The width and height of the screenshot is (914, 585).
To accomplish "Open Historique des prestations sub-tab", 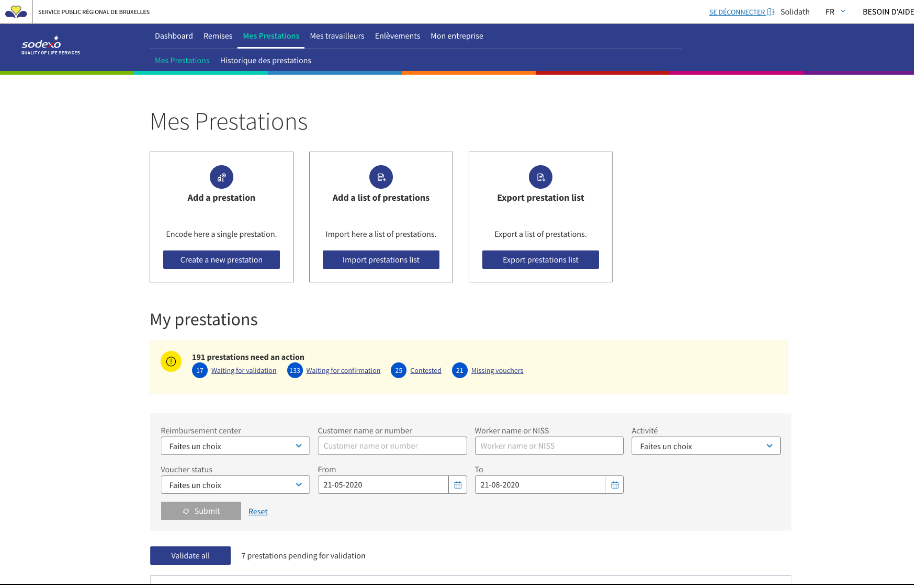I will (266, 61).
